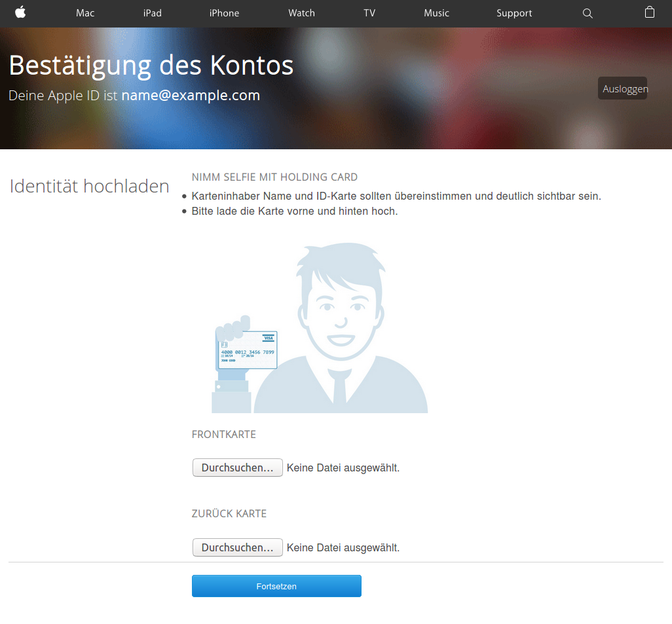The height and width of the screenshot is (624, 672).
Task: Select TV in the top navigation
Action: (x=369, y=13)
